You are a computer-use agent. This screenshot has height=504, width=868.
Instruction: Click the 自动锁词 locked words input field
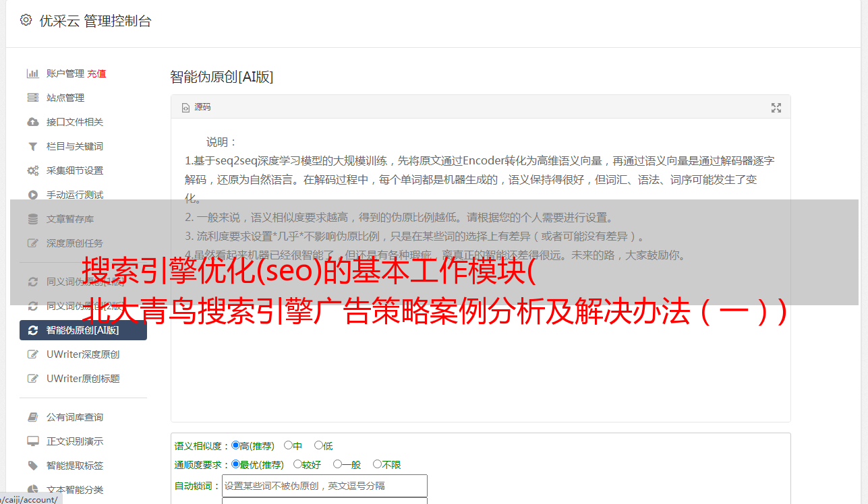click(x=324, y=486)
